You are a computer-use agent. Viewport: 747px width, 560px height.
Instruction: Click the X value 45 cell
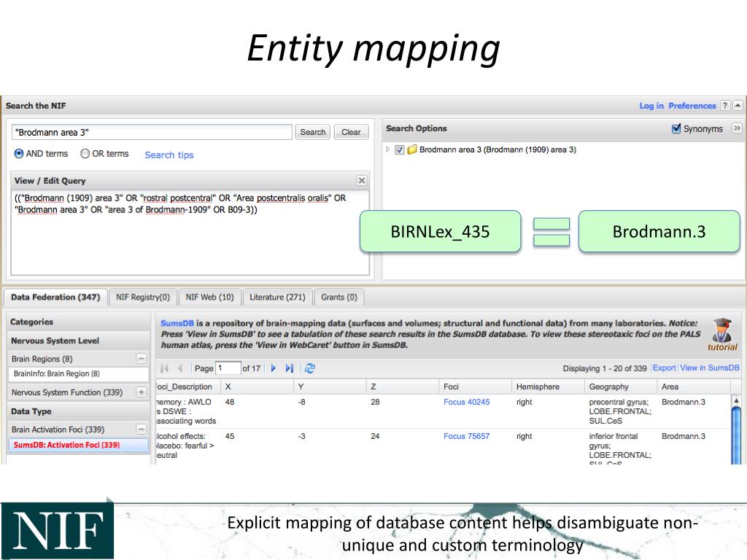(230, 436)
